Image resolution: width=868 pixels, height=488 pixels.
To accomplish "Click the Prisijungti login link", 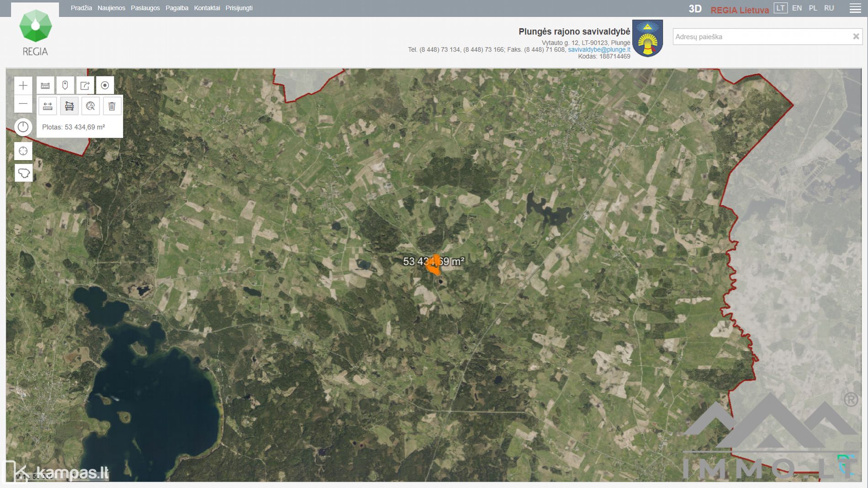I will [x=239, y=8].
